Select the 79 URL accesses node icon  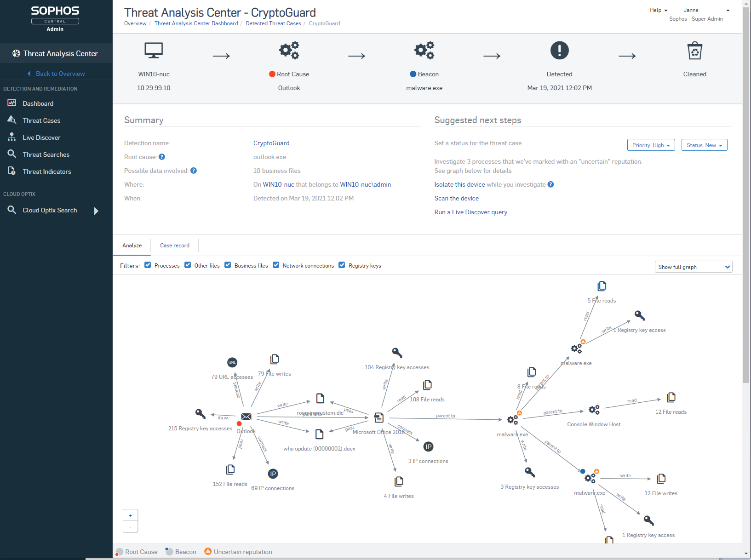point(232,362)
